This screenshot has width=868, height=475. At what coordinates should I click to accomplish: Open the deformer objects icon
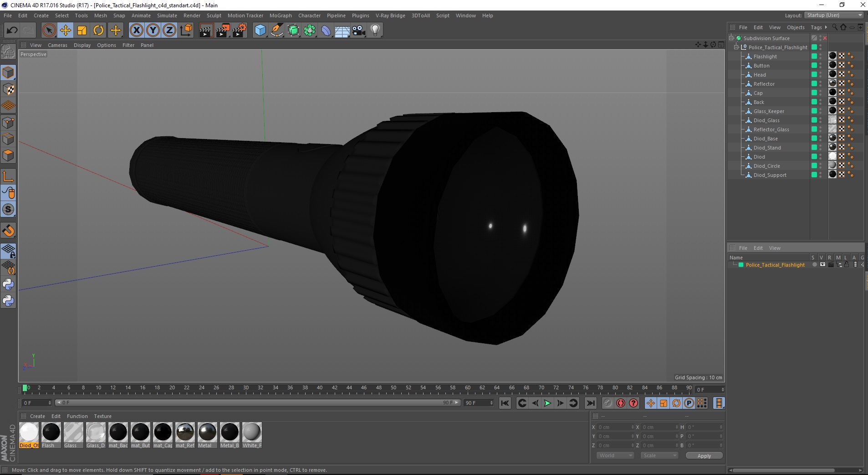326,31
